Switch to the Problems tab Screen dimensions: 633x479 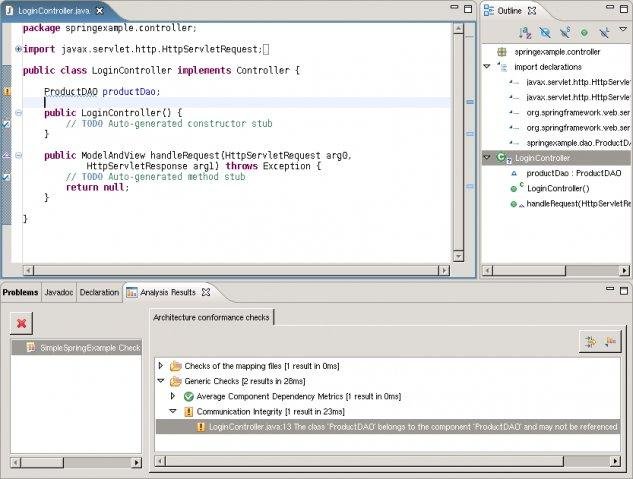tap(20, 292)
